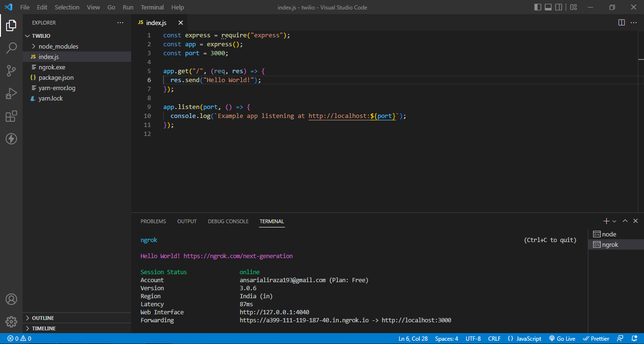644x344 pixels.
Task: Open the Accounts icon menu
Action: click(x=11, y=299)
